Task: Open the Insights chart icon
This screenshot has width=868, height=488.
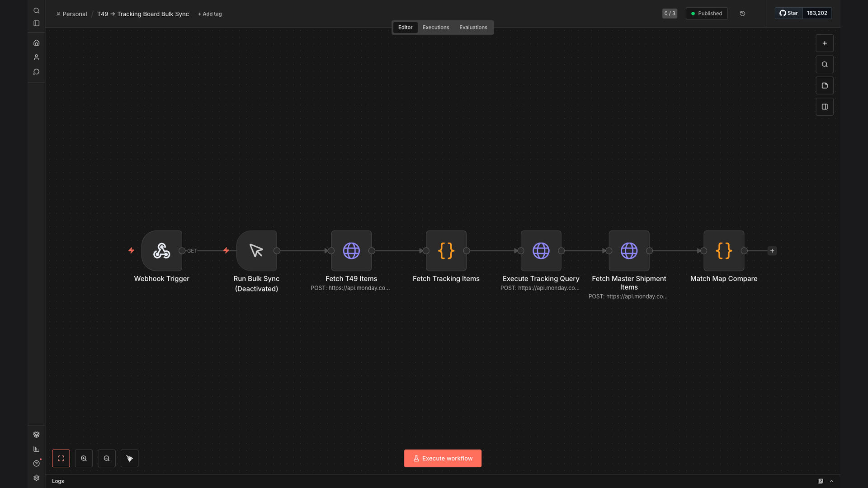Action: point(36,449)
